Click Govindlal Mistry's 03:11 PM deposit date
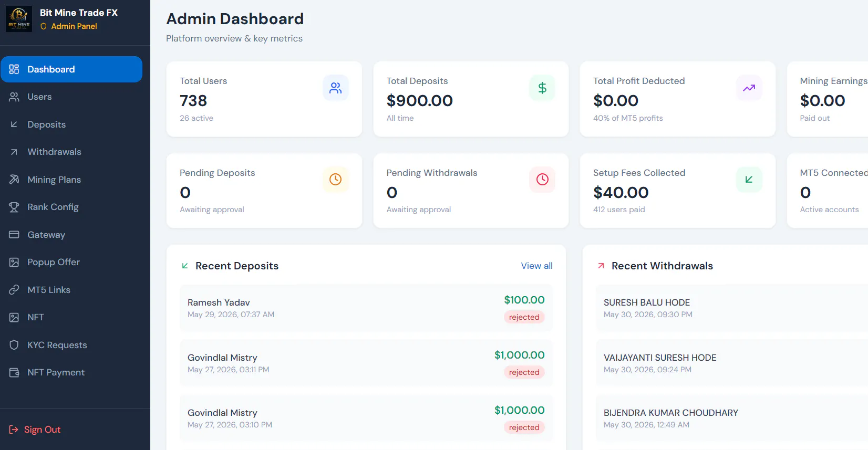The image size is (868, 450). pos(229,370)
